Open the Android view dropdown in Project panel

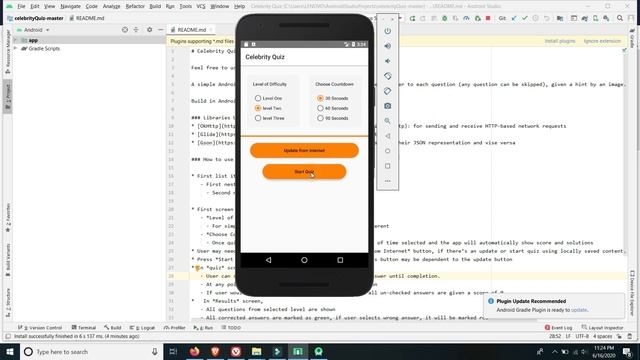pyautogui.click(x=33, y=30)
